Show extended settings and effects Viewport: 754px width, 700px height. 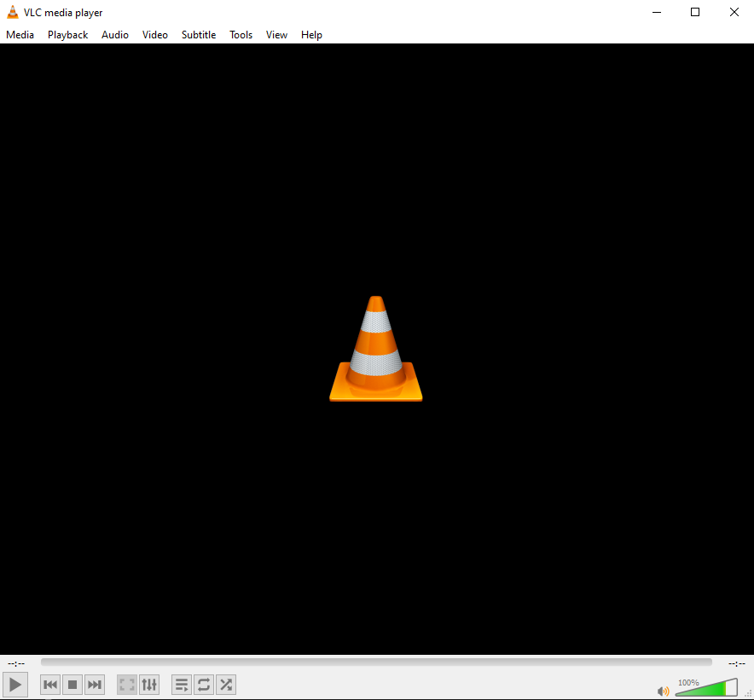[149, 684]
